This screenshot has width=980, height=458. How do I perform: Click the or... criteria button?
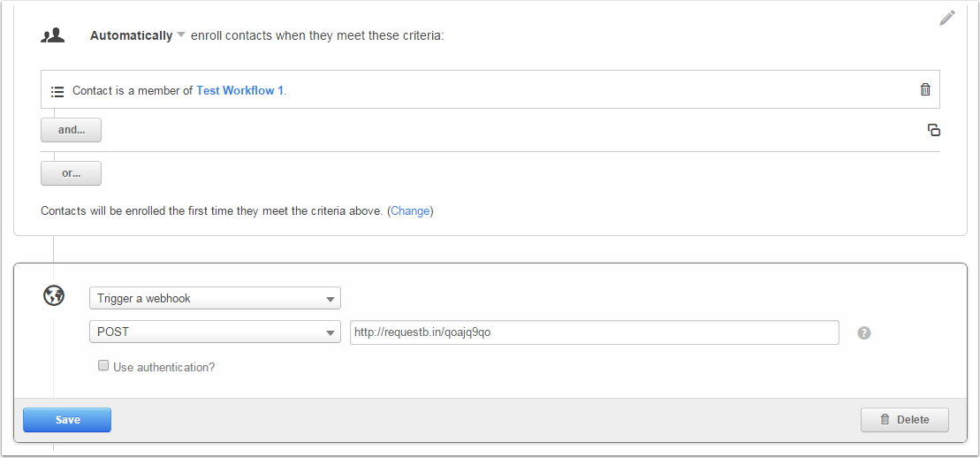point(71,173)
